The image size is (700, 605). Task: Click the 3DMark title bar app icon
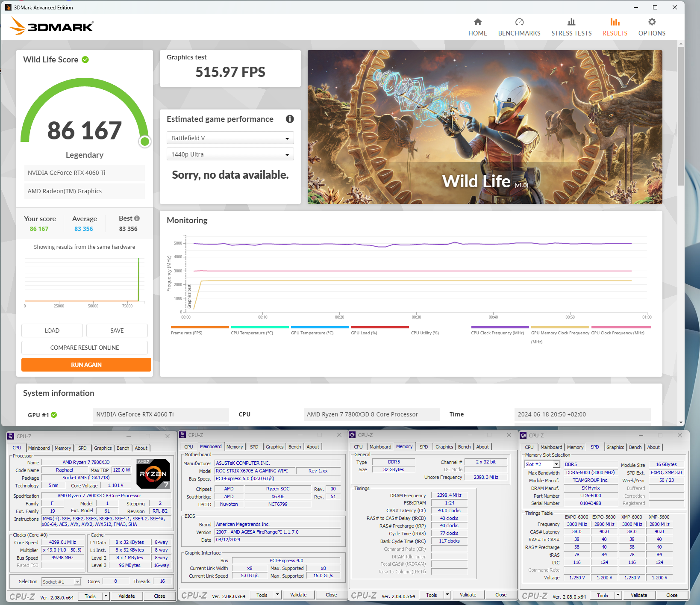click(8, 7)
